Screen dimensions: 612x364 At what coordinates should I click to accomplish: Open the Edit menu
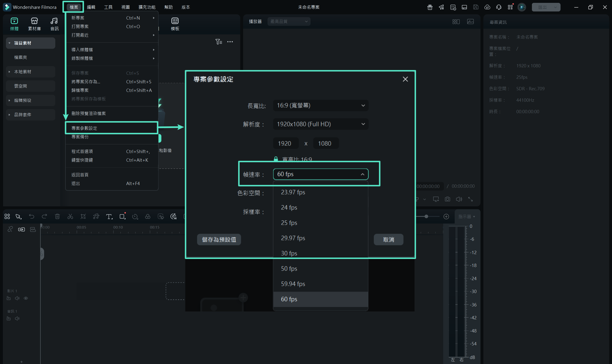[91, 7]
